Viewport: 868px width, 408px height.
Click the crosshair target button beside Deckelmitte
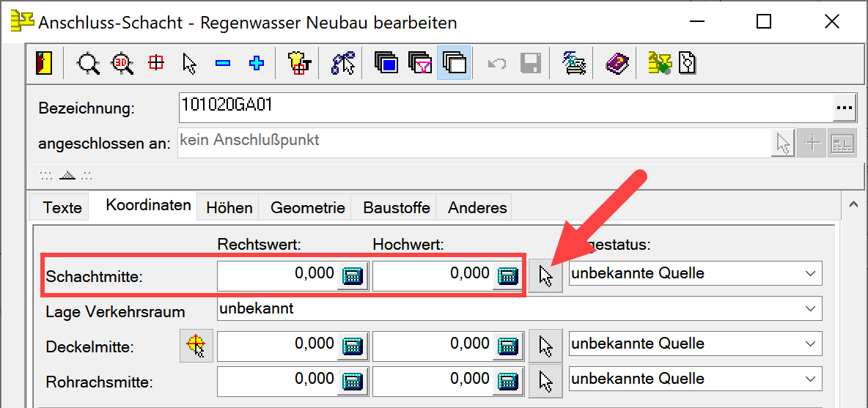(x=196, y=345)
